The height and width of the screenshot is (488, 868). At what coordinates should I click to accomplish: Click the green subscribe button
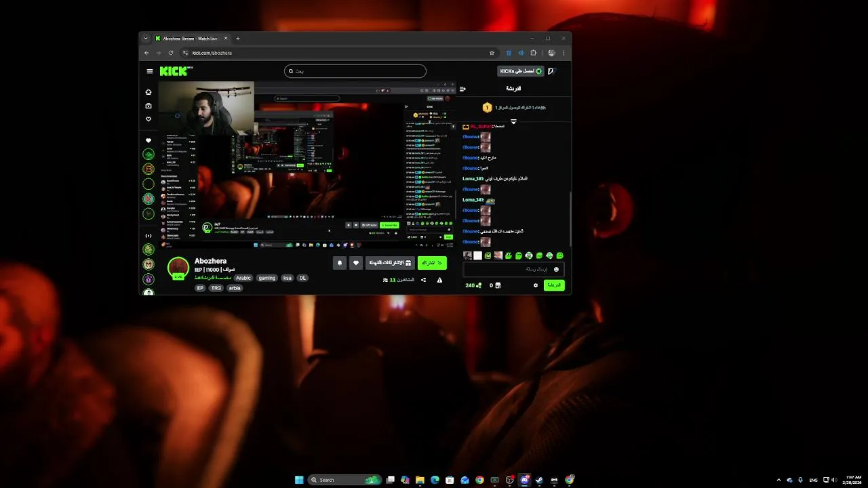[x=432, y=263]
